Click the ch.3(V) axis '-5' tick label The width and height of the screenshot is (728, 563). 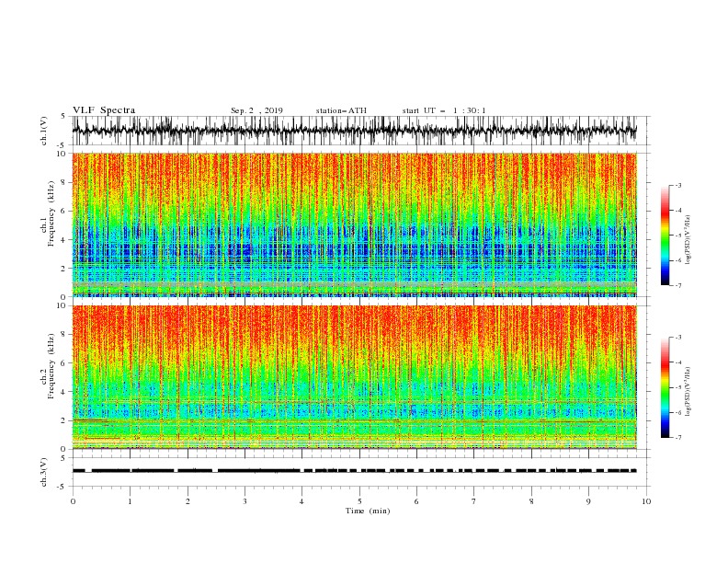(x=62, y=487)
